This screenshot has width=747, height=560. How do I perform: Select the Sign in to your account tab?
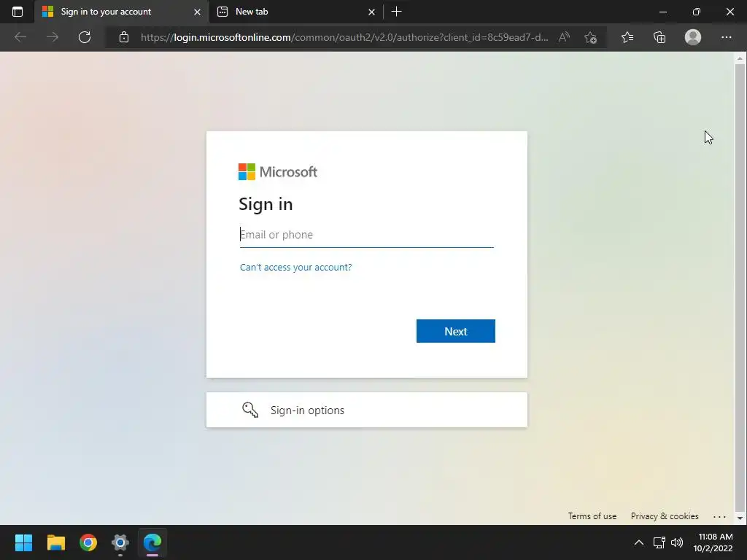click(x=122, y=12)
